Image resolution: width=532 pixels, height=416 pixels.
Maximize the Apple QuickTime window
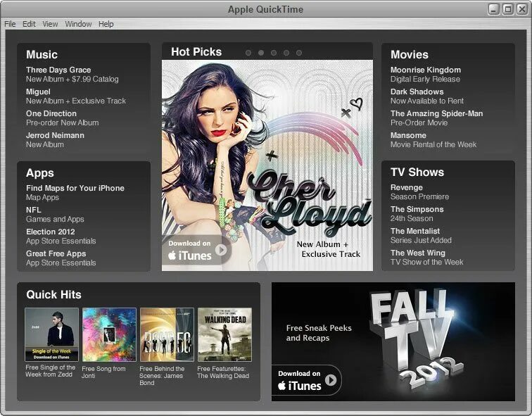point(508,9)
